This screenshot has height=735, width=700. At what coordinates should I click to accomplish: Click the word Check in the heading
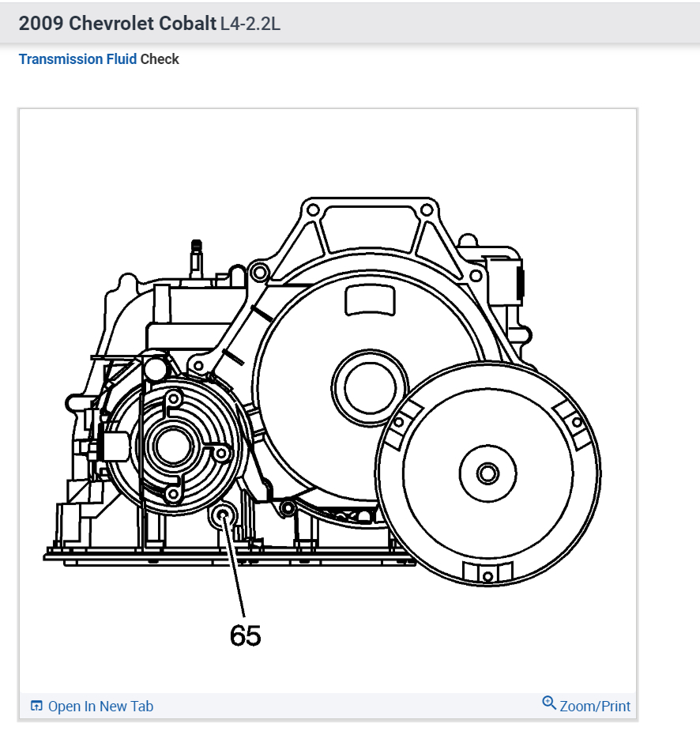[160, 58]
